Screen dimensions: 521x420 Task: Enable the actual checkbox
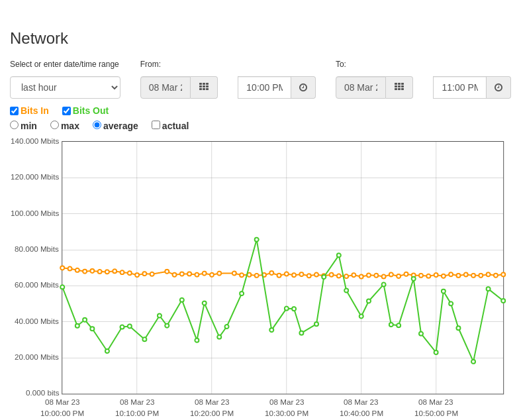pos(156,125)
